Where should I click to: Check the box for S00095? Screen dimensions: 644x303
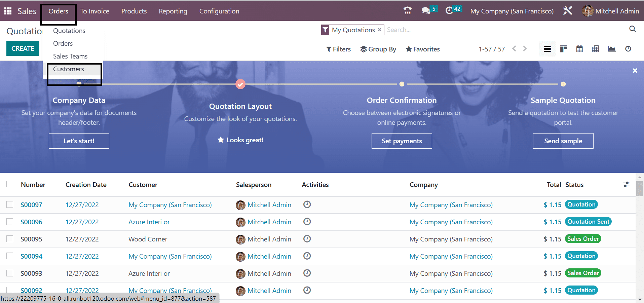(x=10, y=239)
